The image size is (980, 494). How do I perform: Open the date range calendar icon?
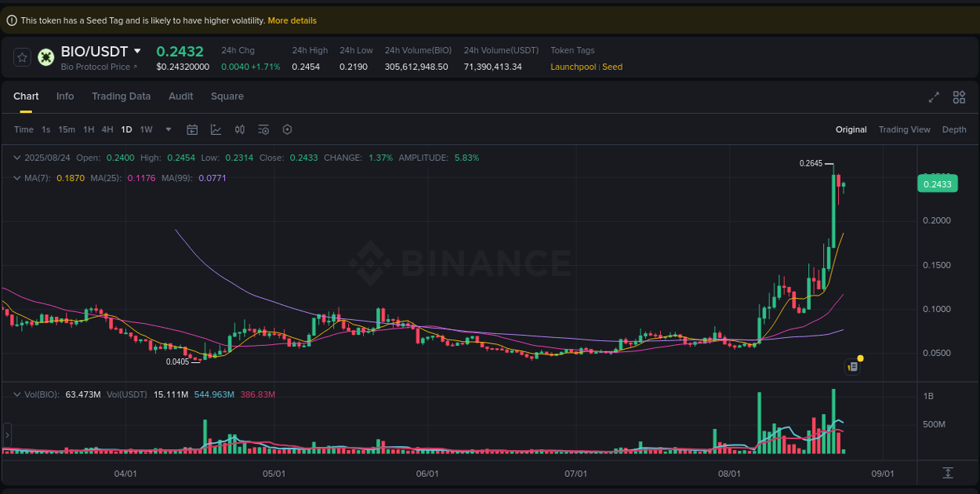click(x=192, y=129)
